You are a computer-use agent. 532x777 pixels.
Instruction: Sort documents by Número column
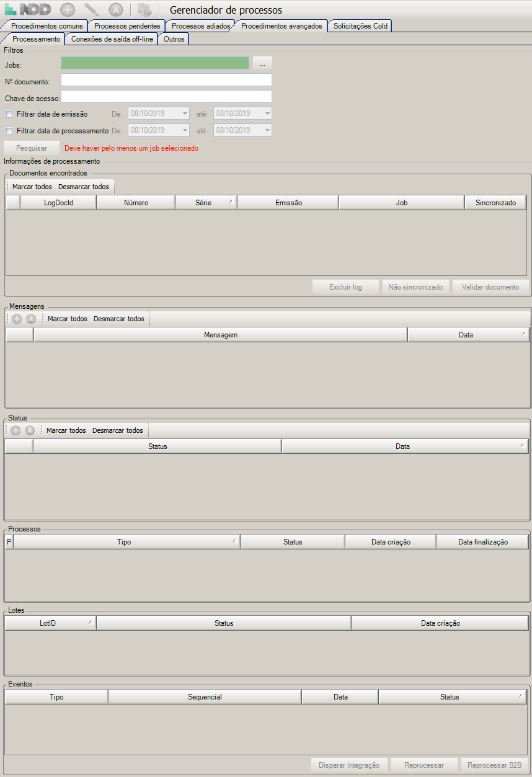click(x=136, y=203)
